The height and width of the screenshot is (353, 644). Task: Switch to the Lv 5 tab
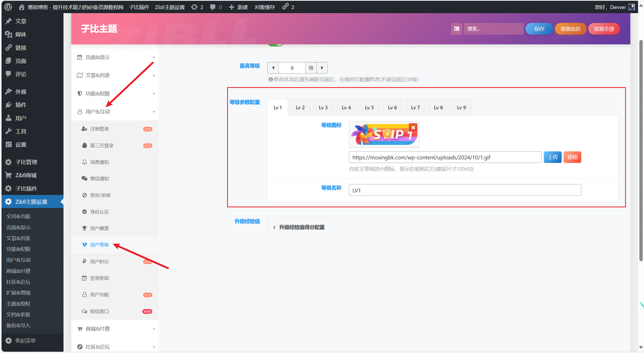tap(369, 108)
